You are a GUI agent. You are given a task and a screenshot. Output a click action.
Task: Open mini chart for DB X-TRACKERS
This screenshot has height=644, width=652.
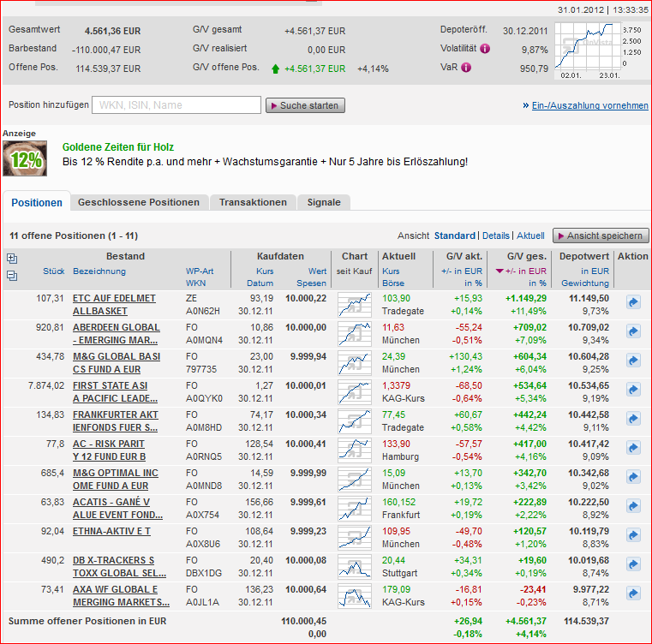click(x=355, y=567)
